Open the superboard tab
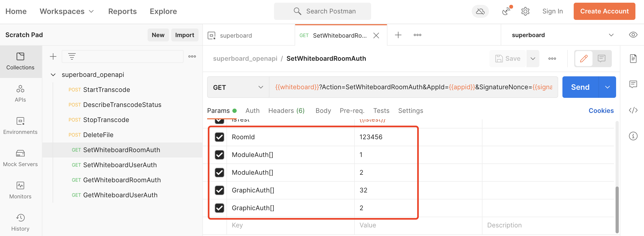This screenshot has height=236, width=644. pyautogui.click(x=249, y=35)
